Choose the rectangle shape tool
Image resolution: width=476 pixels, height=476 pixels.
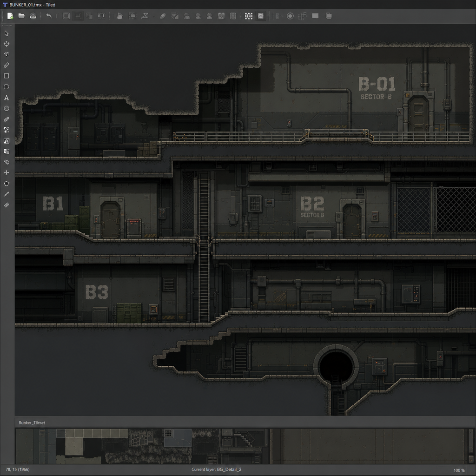click(7, 76)
